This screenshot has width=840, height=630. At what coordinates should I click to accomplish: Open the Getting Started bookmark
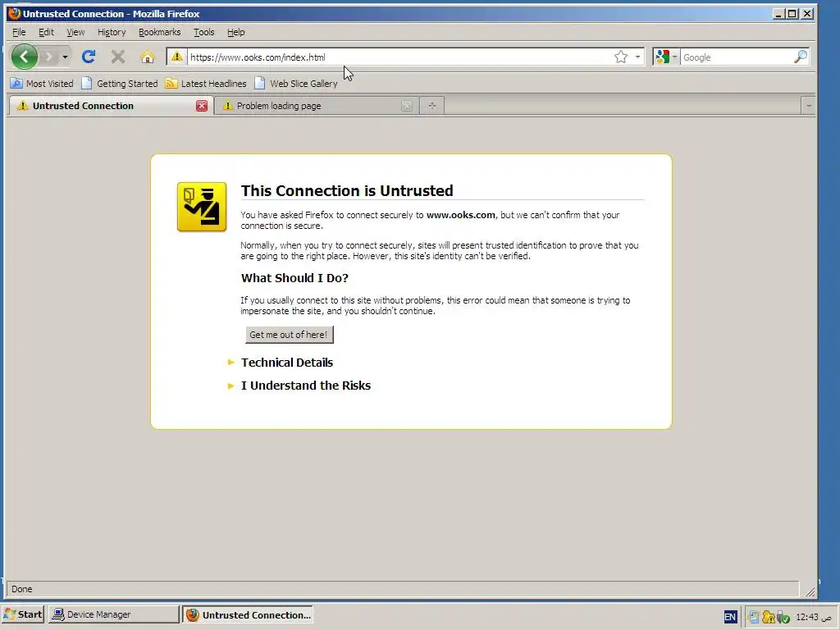(120, 84)
